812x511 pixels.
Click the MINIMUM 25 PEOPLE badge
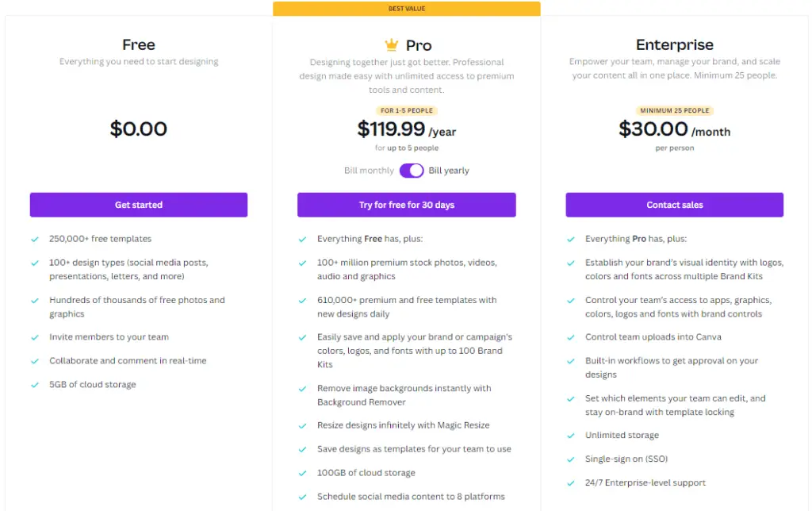674,110
